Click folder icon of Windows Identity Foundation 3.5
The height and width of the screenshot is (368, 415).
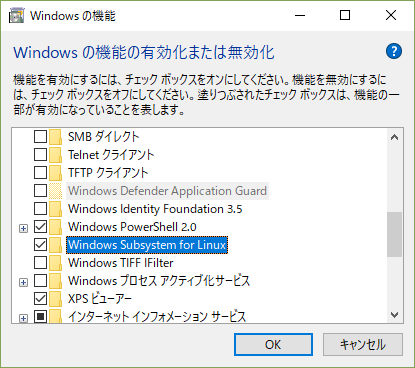click(x=55, y=209)
